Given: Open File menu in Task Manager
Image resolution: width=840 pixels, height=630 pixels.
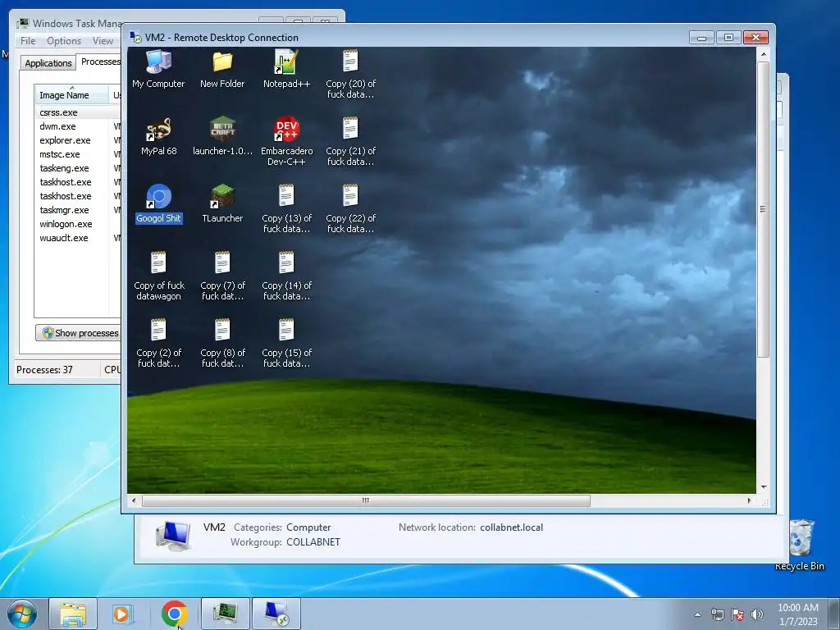Looking at the screenshot, I should point(28,41).
